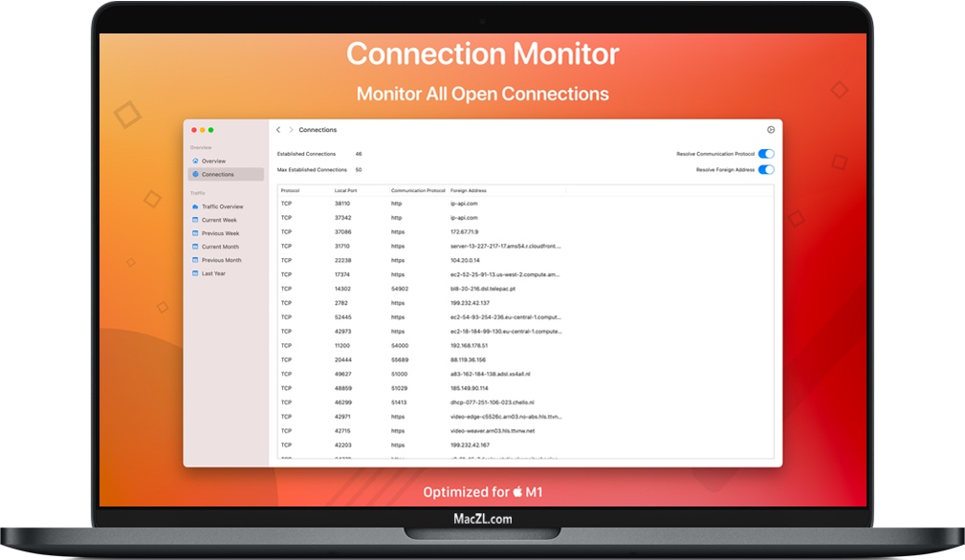Click the calendar icon beside Previous Week

click(195, 233)
